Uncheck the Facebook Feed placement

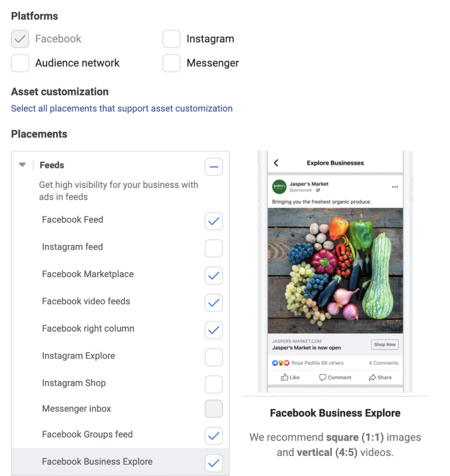214,221
